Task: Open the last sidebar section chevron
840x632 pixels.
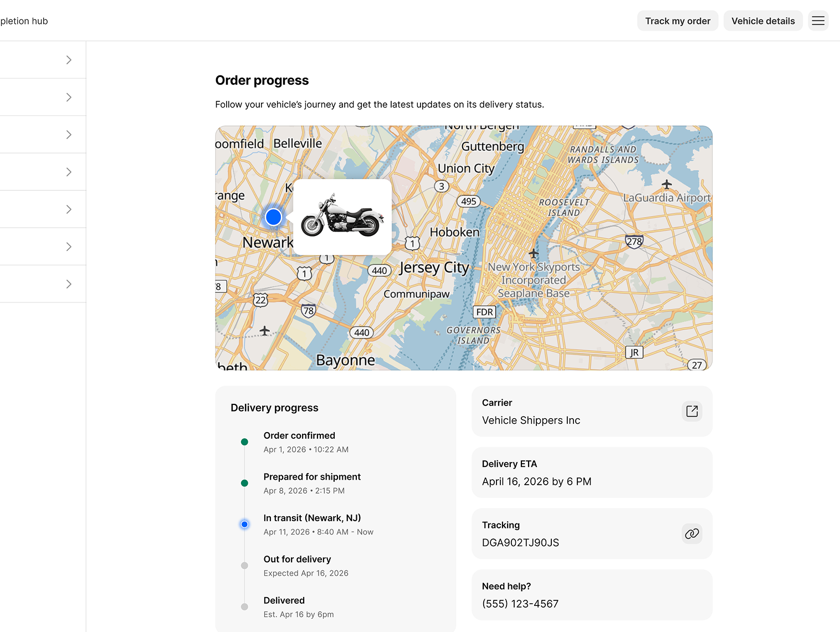Action: coord(69,284)
